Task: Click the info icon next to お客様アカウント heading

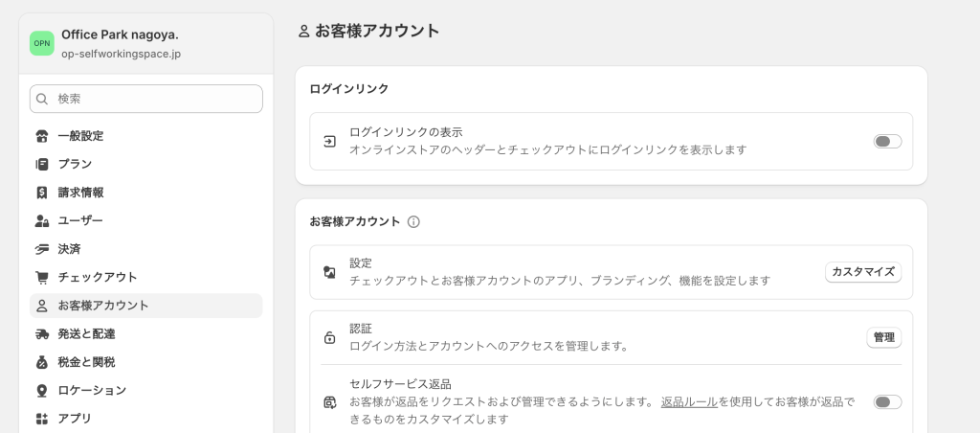Action: point(413,221)
